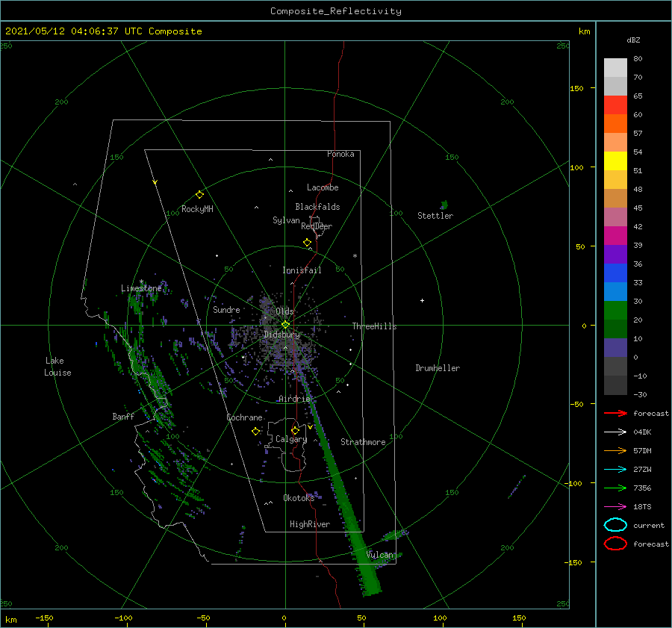Image resolution: width=672 pixels, height=628 pixels.
Task: Click the Cochrane town label
Action: pos(244,417)
